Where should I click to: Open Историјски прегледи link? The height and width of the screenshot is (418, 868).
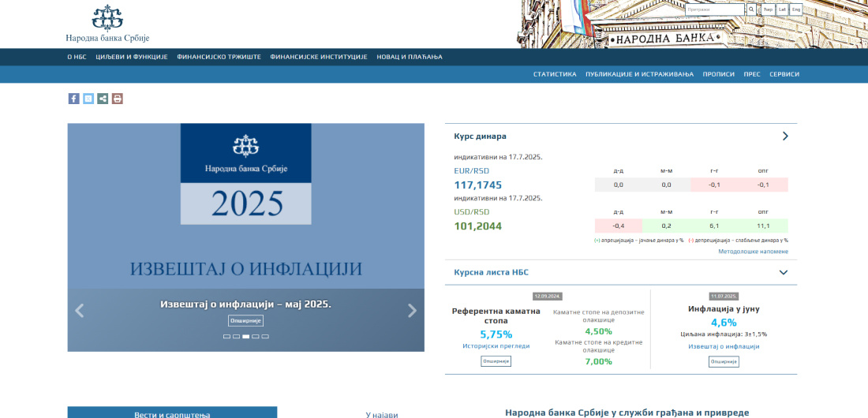[496, 346]
